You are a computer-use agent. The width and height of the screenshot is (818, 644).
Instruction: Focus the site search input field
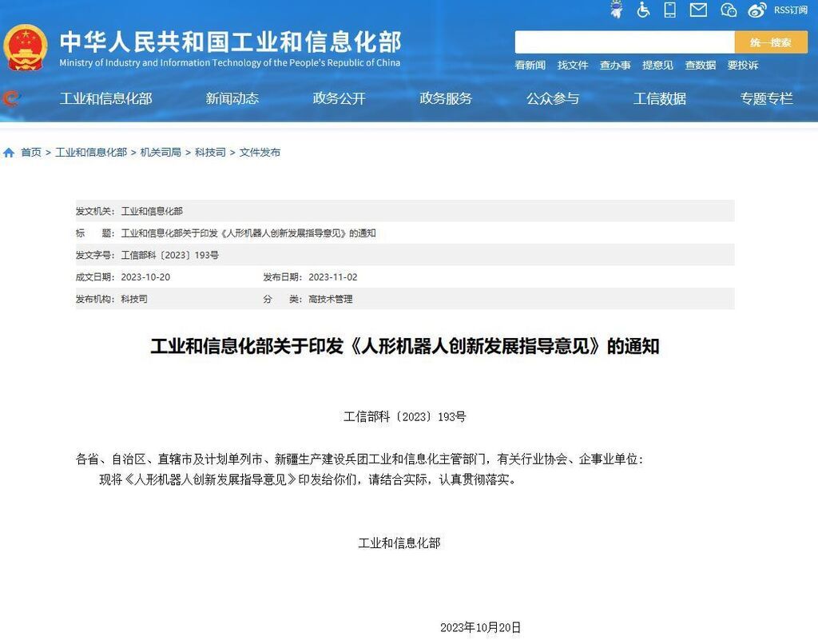coord(624,42)
